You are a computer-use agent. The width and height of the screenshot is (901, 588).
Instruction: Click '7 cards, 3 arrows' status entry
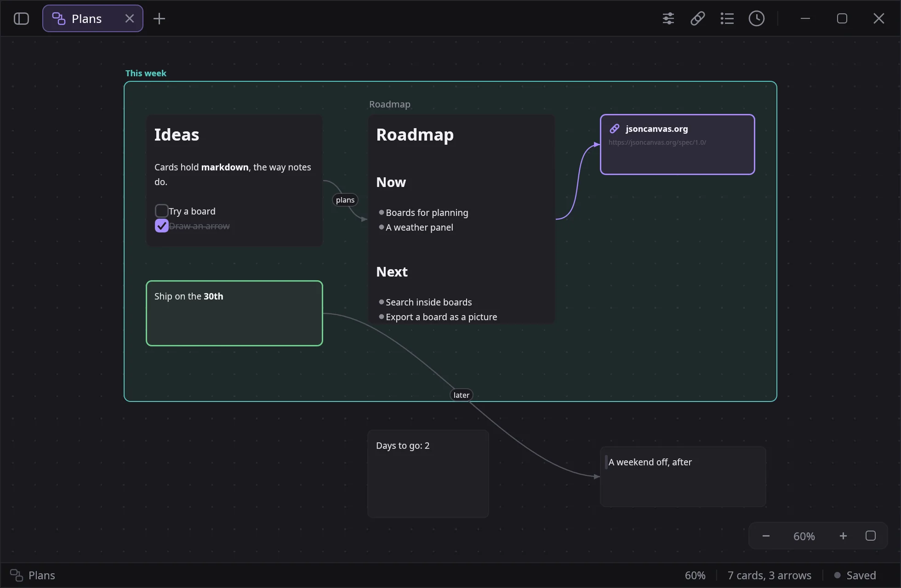[x=770, y=575]
